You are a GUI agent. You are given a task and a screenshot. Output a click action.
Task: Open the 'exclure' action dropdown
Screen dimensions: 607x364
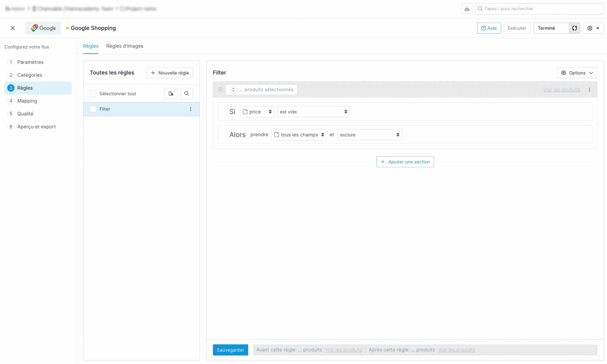click(x=369, y=135)
